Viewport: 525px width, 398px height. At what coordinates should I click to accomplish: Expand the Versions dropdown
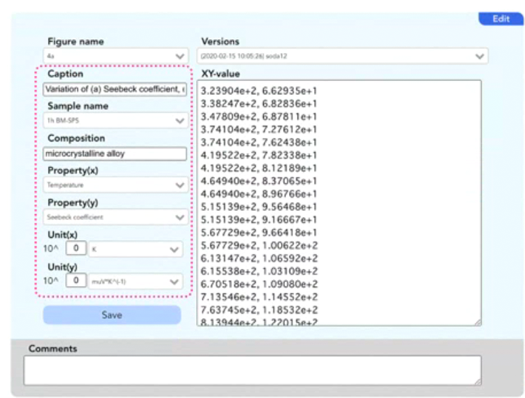point(343,56)
